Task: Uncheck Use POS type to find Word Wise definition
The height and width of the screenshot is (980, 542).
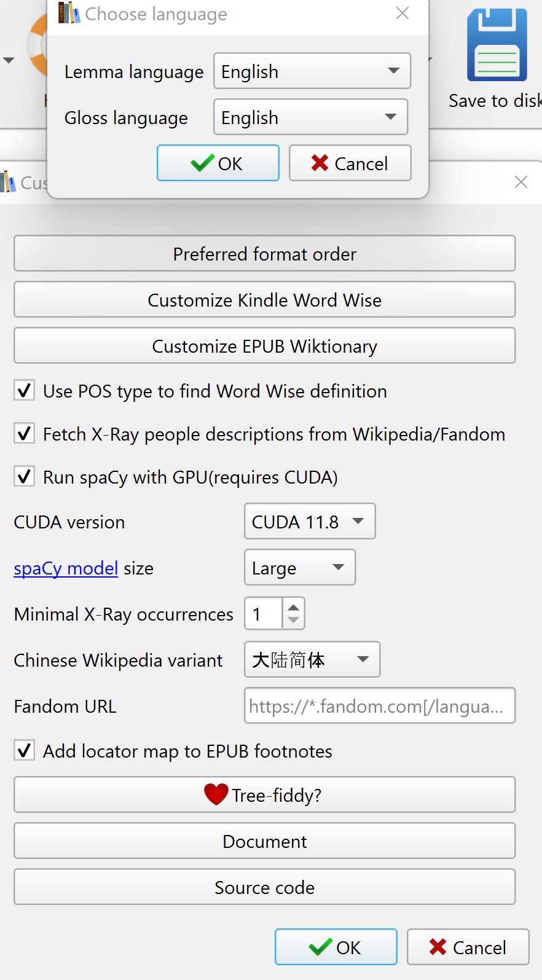Action: 23,390
